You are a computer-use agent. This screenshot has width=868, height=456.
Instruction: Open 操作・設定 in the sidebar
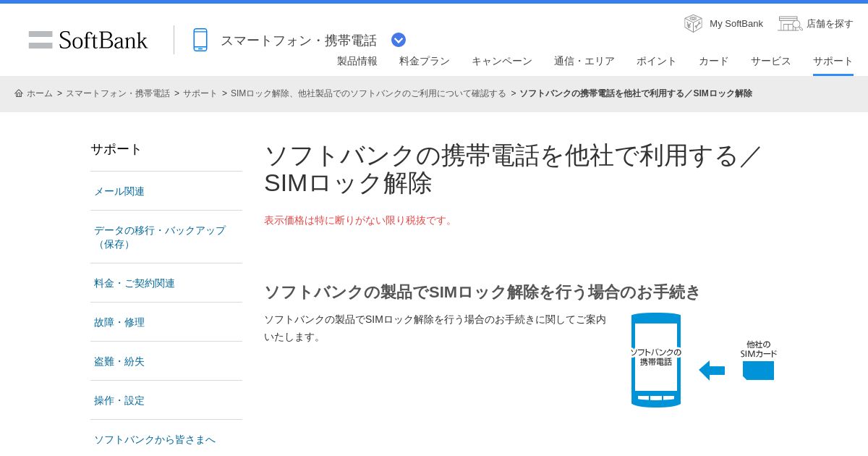coord(119,400)
